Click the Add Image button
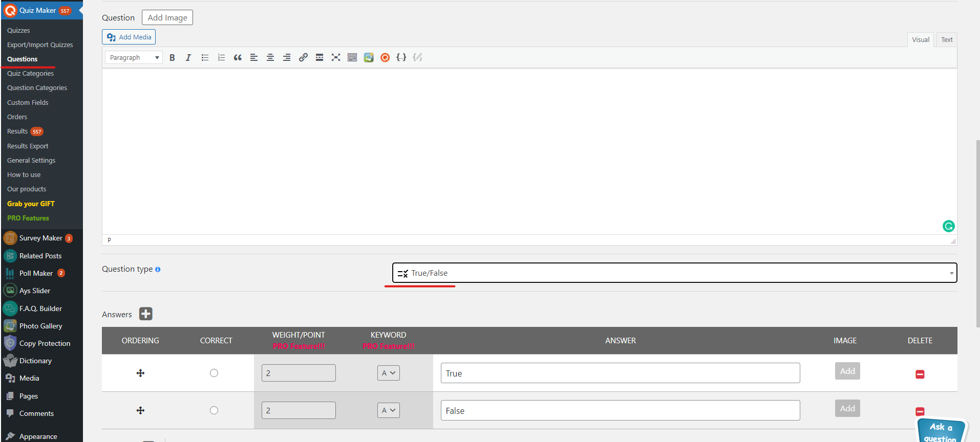 pyautogui.click(x=167, y=17)
